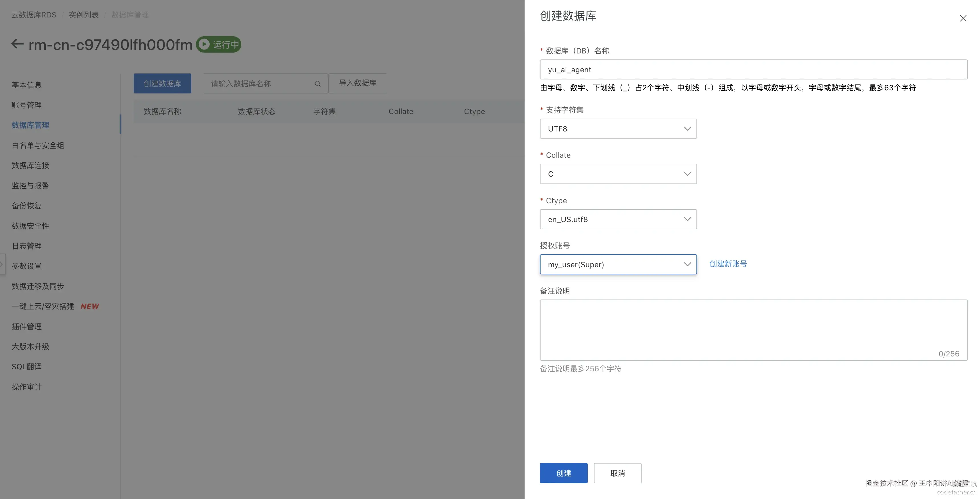Viewport: 980px width, 499px height.
Task: Click the 导入数据库 button
Action: [x=357, y=83]
